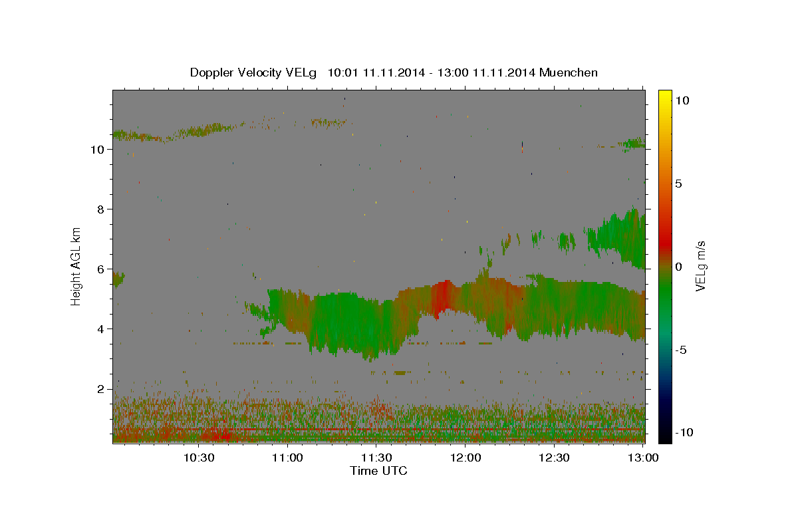Click the colorbar value label -5
This screenshot has height=532, width=798.
680,350
